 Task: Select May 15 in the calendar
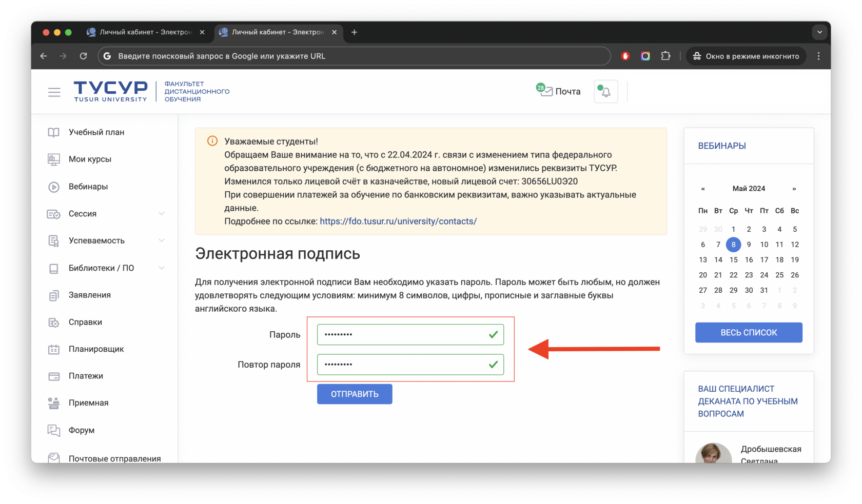[x=733, y=260]
